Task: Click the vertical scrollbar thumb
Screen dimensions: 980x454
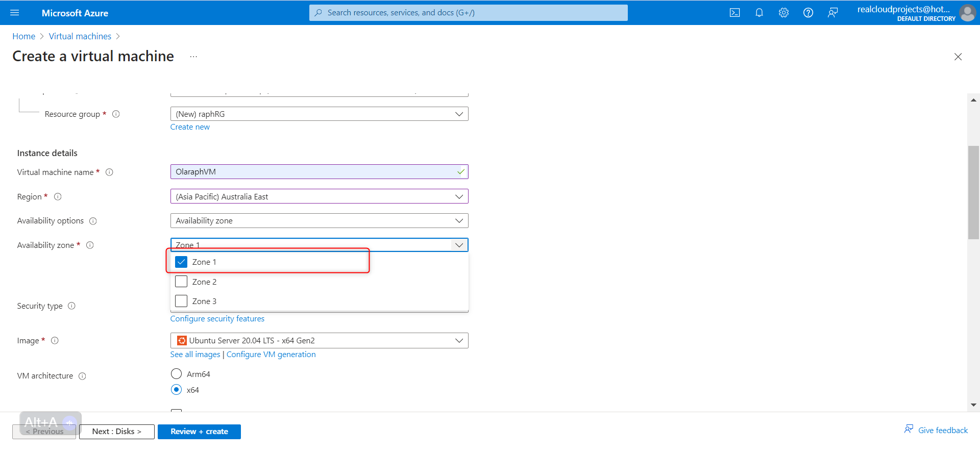Action: (973, 192)
